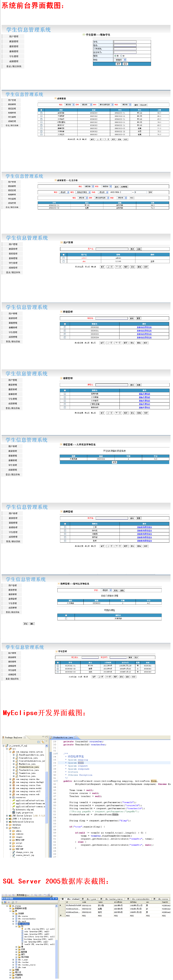173x980 pixels.
Task: Expand the J2EE 1.4 Libraries node
Action: [x=7, y=819]
